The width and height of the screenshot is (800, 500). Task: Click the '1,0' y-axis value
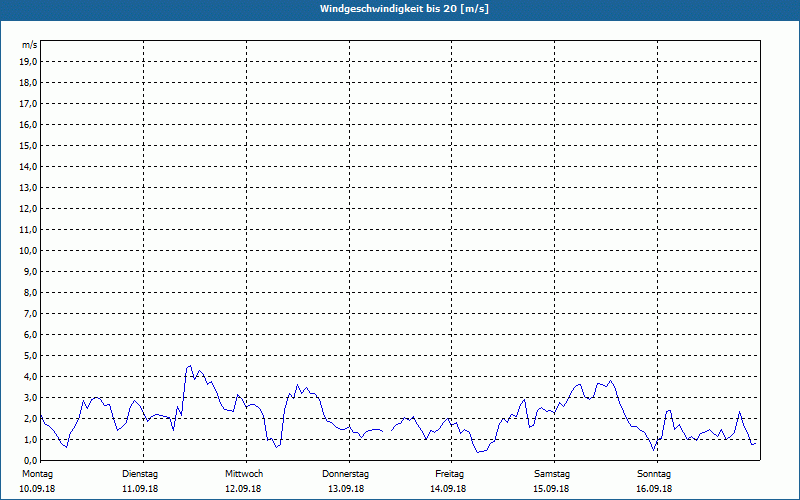[29, 439]
